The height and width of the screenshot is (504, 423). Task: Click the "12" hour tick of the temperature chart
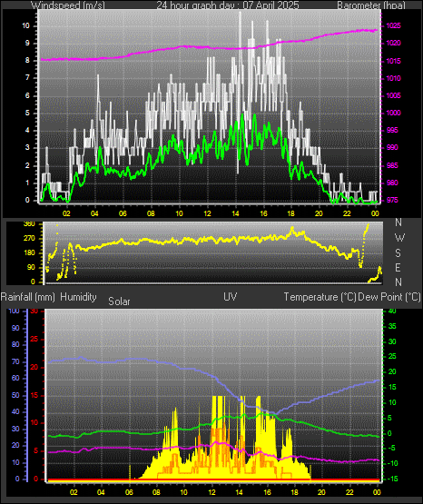211,492
